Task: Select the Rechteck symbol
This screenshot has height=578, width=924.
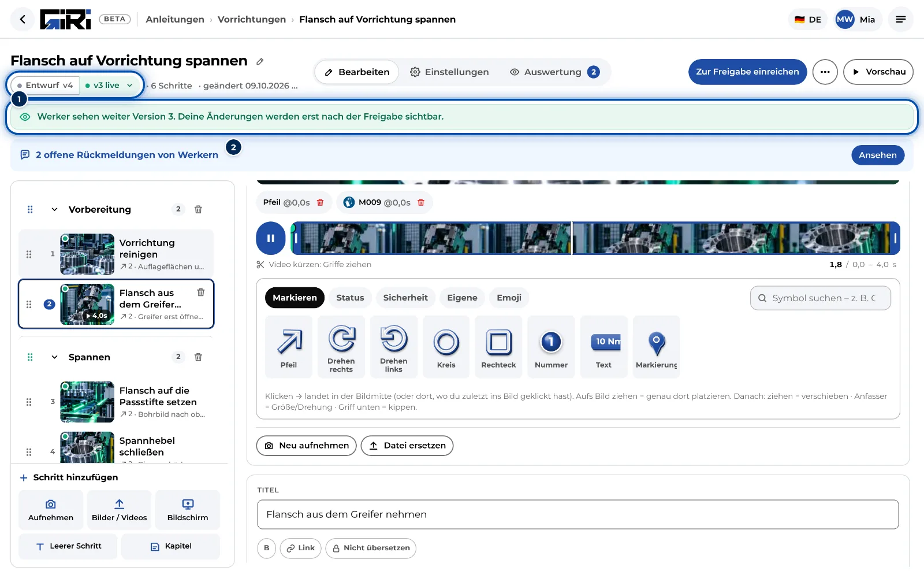Action: [498, 347]
